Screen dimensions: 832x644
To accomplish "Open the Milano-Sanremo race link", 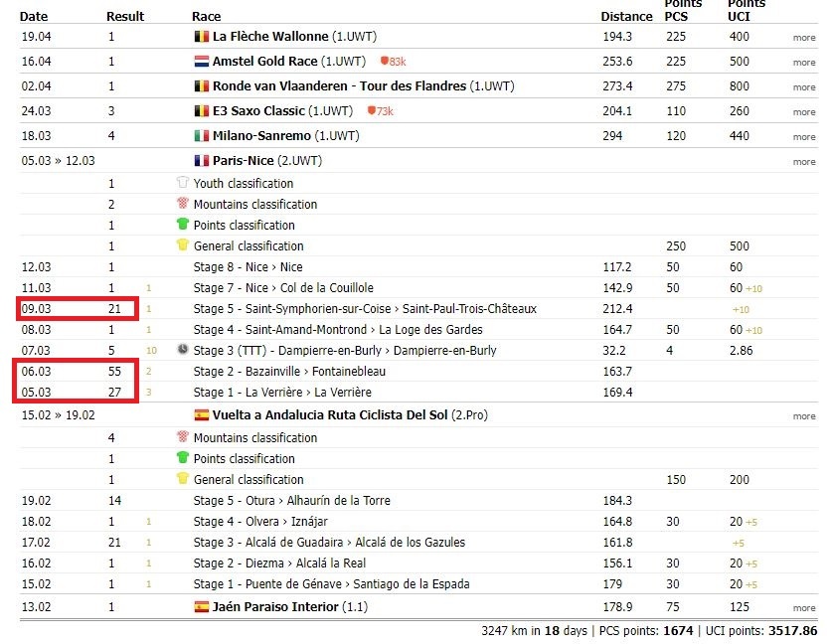I will tap(261, 136).
